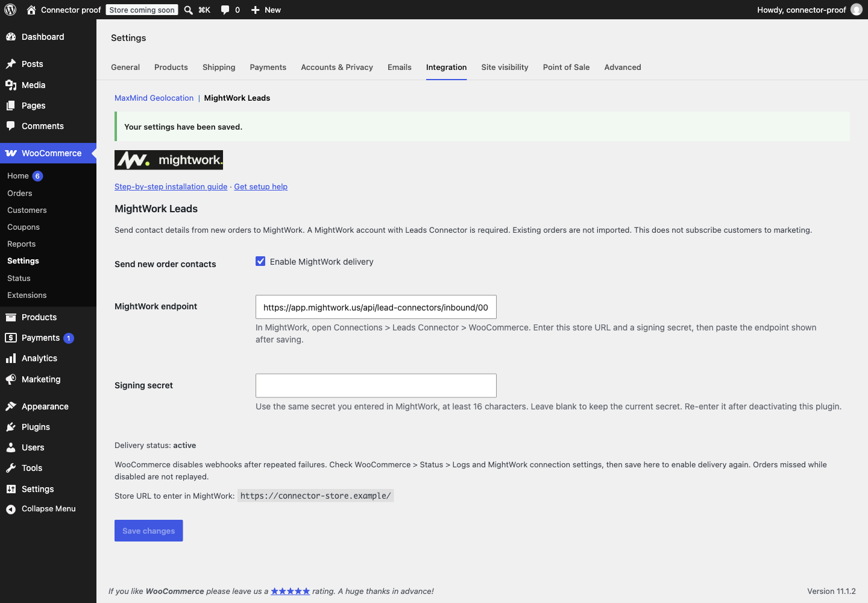Click the WordPress logo icon
This screenshot has width=868, height=603.
click(x=10, y=10)
